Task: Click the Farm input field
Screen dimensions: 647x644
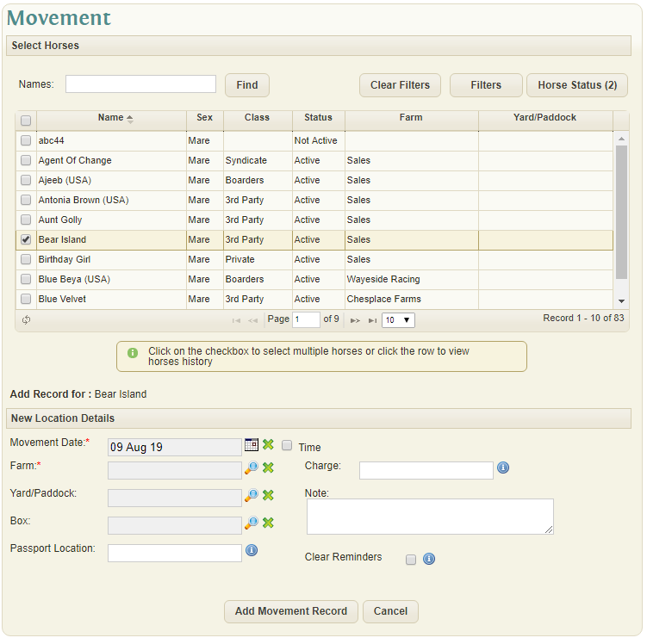Action: coord(175,470)
